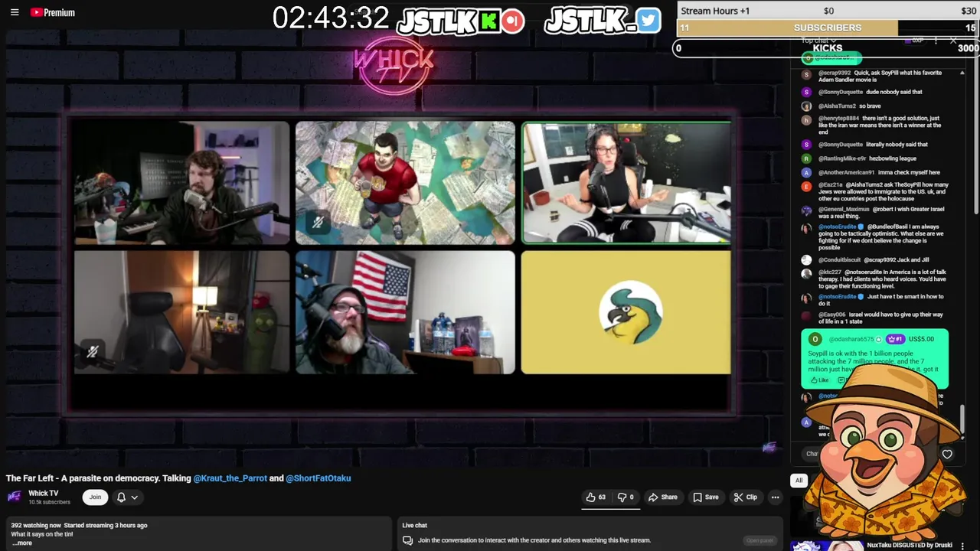Click @Eaz21a avatar in chat
Viewport: 980px width, 551px height.
[806, 187]
